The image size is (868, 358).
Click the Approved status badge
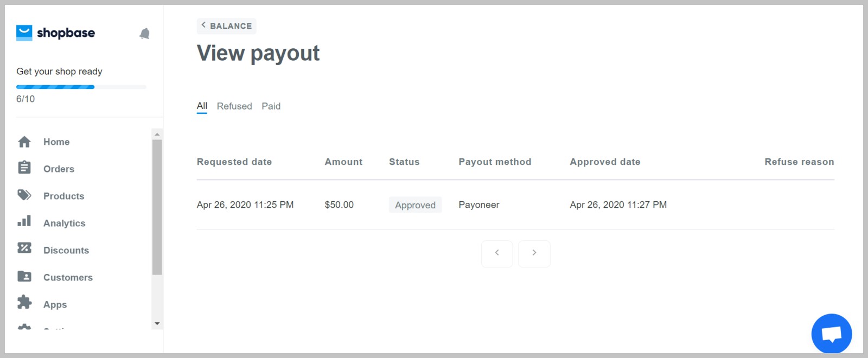click(x=415, y=204)
